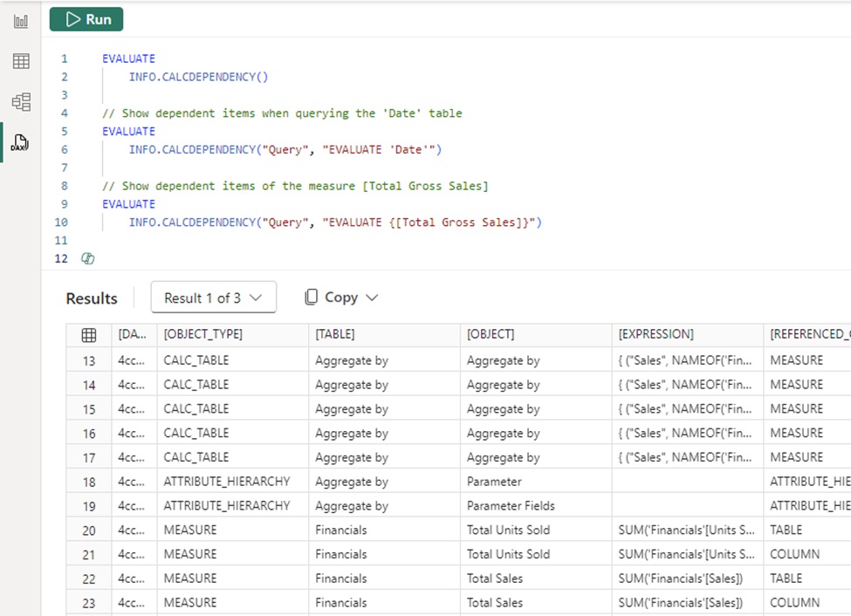Select the DAX query view icon

coord(20,143)
